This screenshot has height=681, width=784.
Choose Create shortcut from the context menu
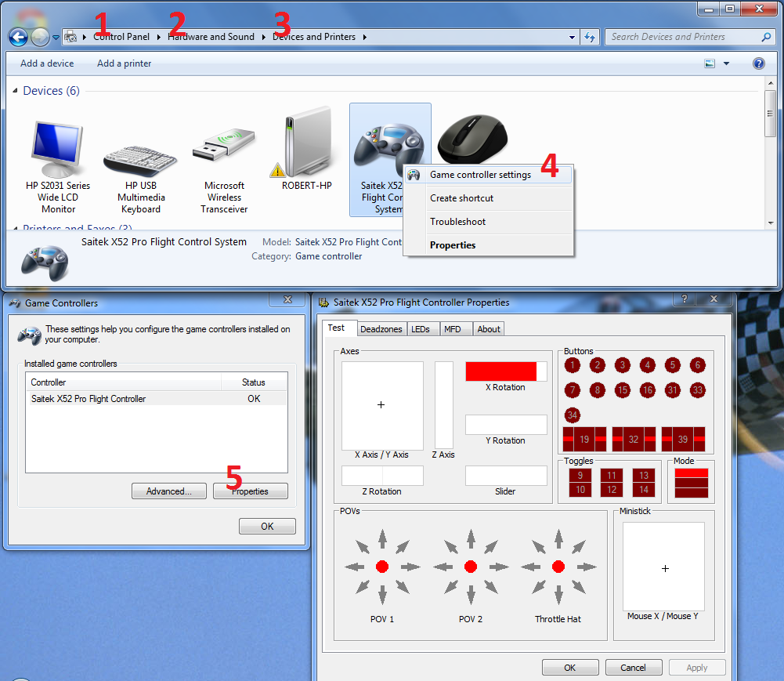click(488, 198)
